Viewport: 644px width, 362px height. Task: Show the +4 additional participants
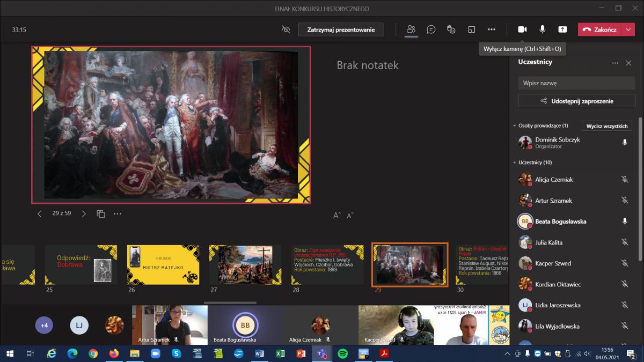[x=44, y=325]
